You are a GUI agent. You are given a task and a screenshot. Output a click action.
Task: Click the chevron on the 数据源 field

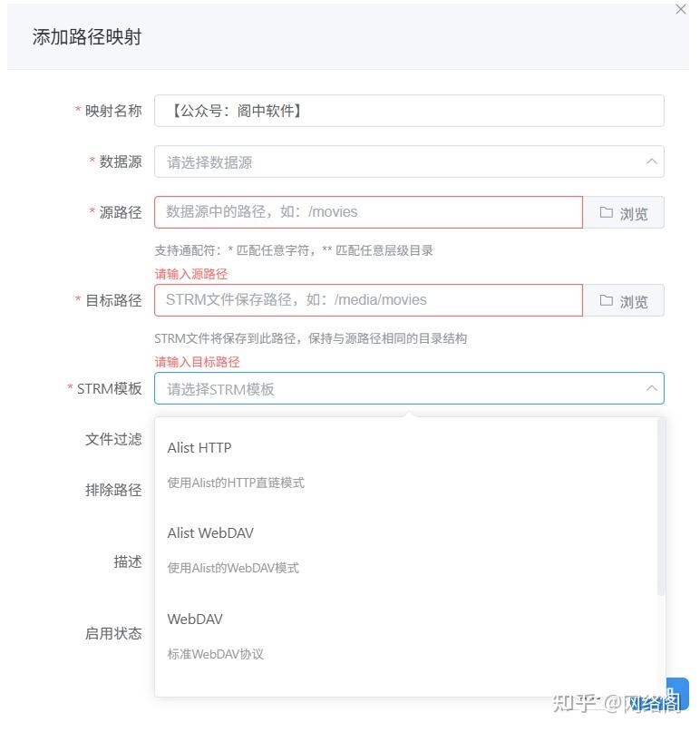tap(652, 161)
